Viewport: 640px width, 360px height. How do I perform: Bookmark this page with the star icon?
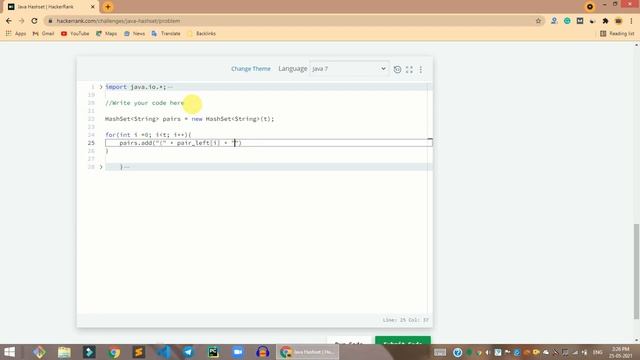(x=538, y=21)
